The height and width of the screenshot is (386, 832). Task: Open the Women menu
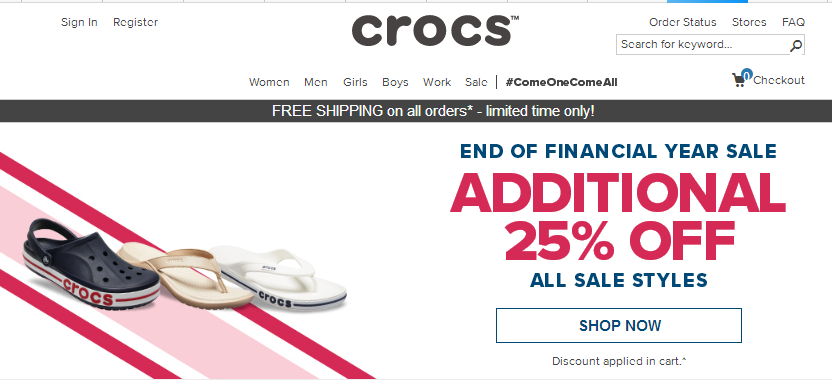[x=269, y=82]
